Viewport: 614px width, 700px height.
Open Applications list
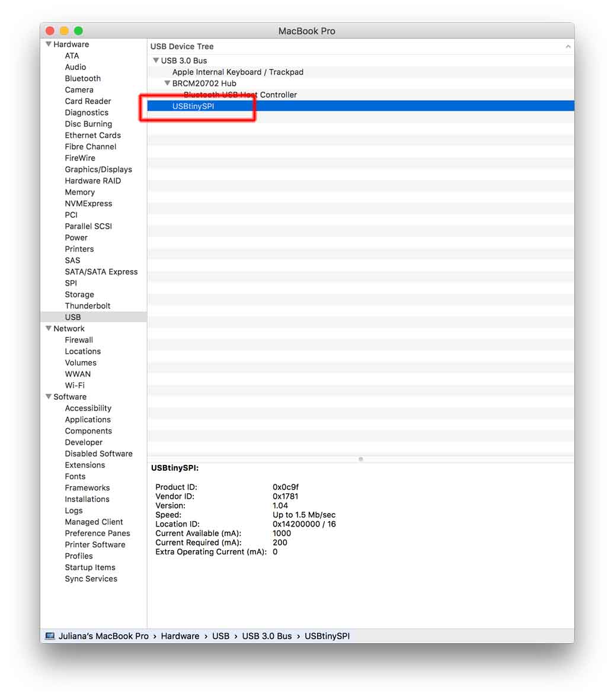tap(88, 420)
